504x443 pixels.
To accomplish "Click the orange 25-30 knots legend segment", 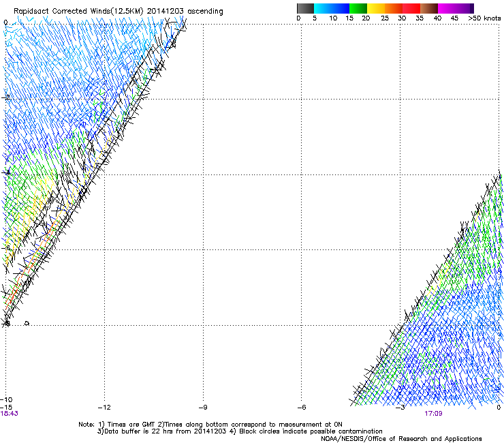I will click(x=394, y=8).
